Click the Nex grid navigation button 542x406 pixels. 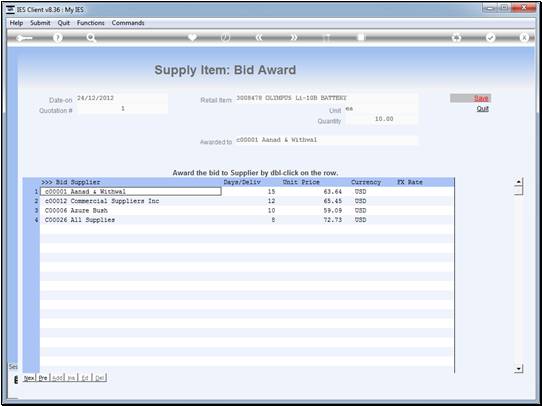[x=29, y=378]
